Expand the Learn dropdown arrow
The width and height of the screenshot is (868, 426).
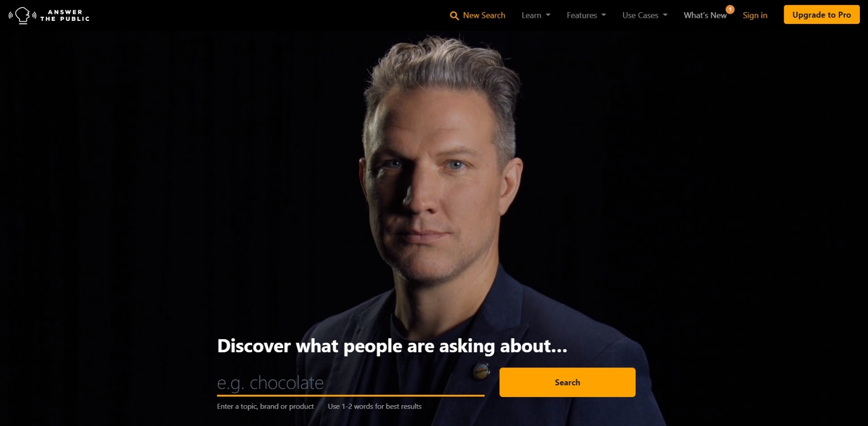pyautogui.click(x=548, y=15)
